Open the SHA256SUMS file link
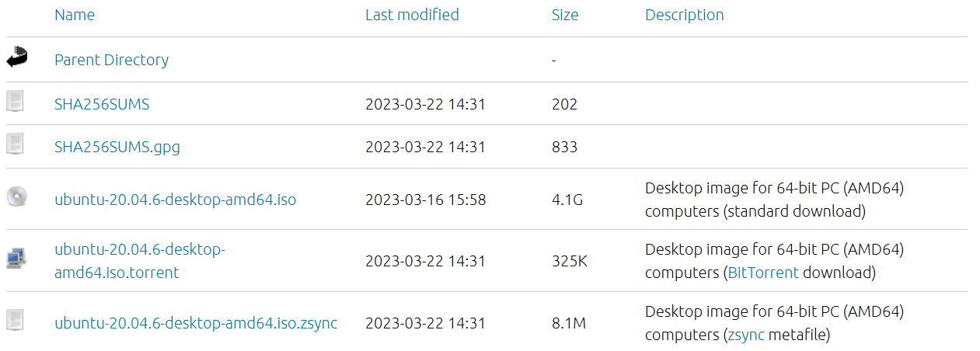 pyautogui.click(x=102, y=104)
